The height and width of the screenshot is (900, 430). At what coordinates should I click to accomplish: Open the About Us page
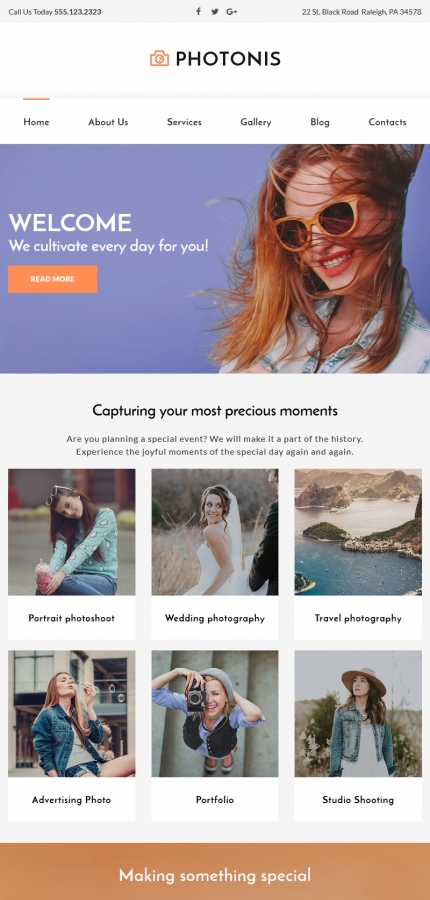tap(108, 122)
